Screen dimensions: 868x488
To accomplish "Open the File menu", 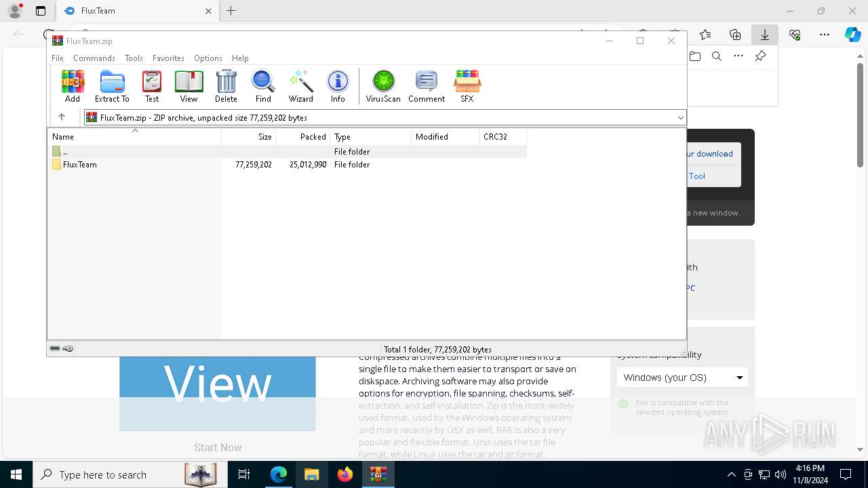I will point(58,58).
